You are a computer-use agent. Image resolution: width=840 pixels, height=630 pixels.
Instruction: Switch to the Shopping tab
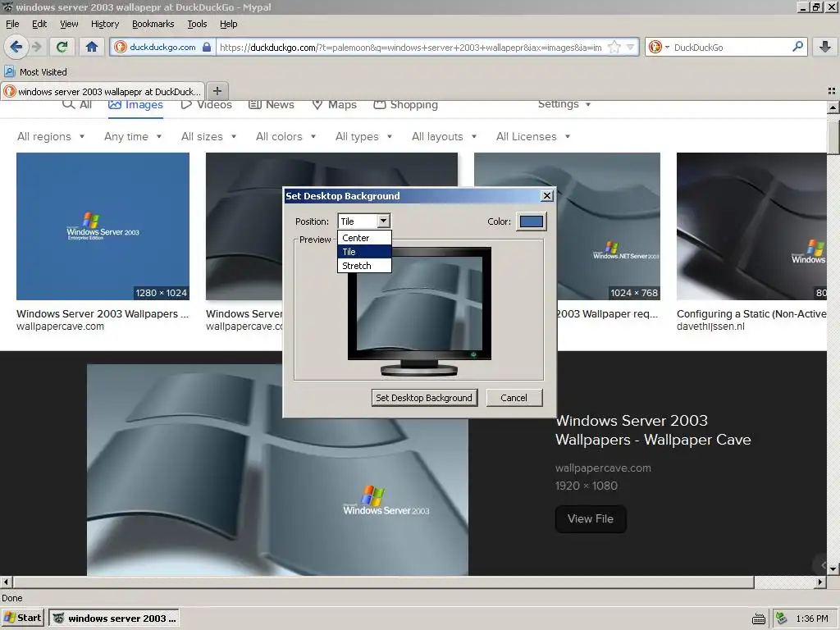(405, 104)
